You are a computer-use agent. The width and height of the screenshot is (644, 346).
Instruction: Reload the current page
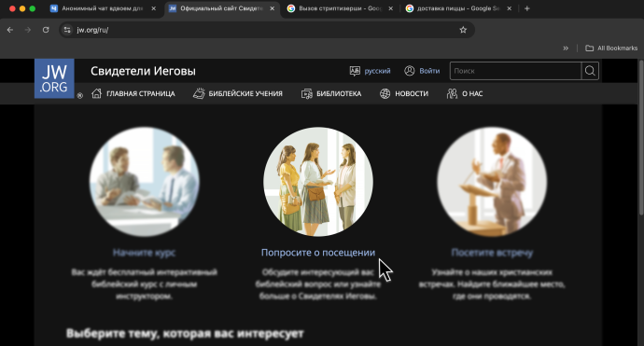pos(46,30)
